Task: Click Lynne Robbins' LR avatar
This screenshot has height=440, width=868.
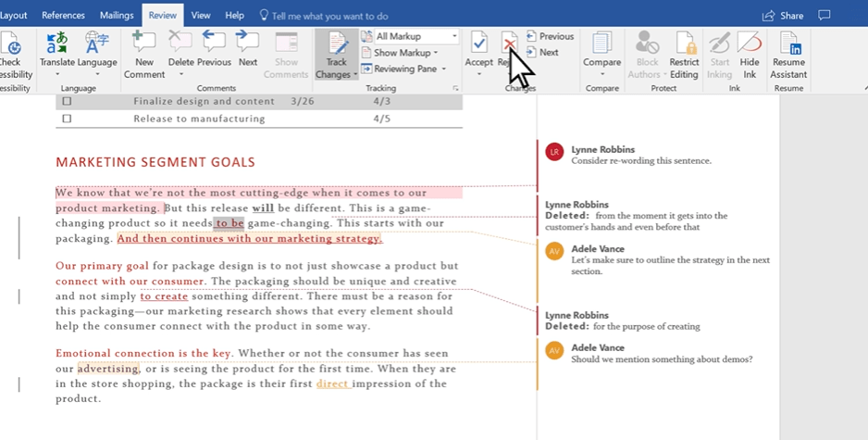Action: [554, 152]
